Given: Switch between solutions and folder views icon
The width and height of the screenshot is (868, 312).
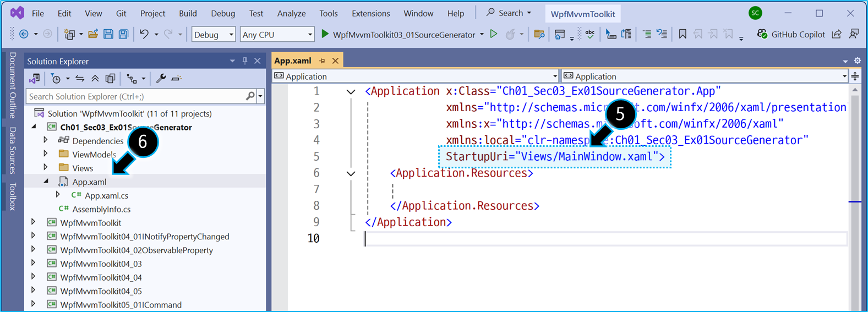Looking at the screenshot, I should tap(35, 79).
